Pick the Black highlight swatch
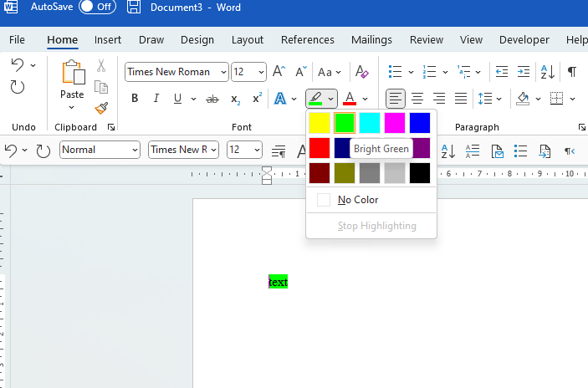 click(x=420, y=173)
